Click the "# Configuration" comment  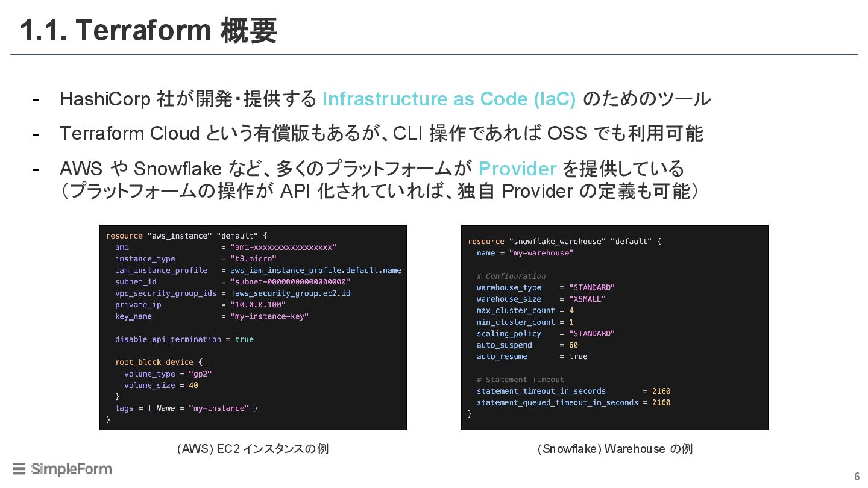click(x=511, y=276)
